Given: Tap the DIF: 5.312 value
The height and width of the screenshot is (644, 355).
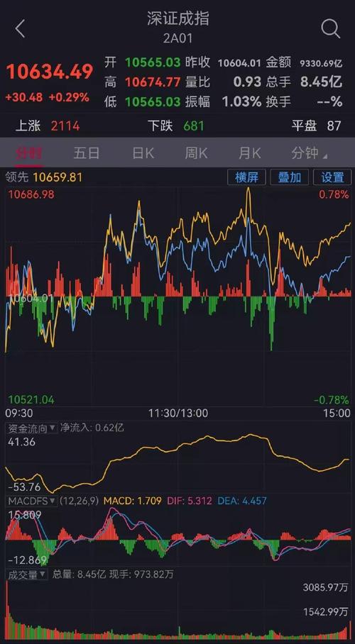Looking at the screenshot, I should [x=190, y=501].
